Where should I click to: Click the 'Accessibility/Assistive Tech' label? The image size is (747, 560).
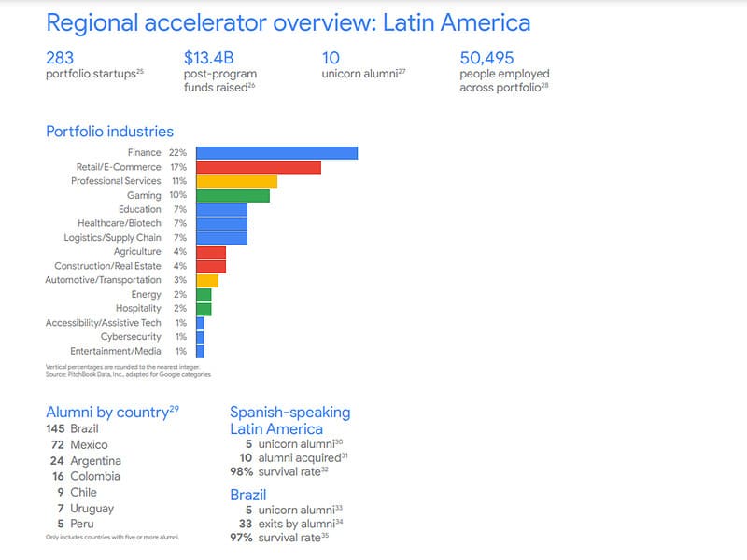104,323
